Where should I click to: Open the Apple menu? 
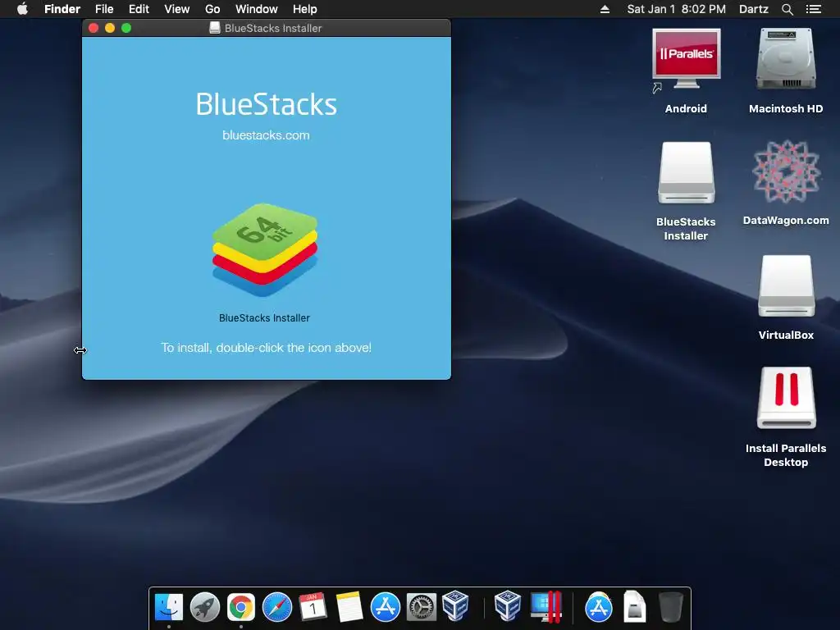click(x=22, y=8)
